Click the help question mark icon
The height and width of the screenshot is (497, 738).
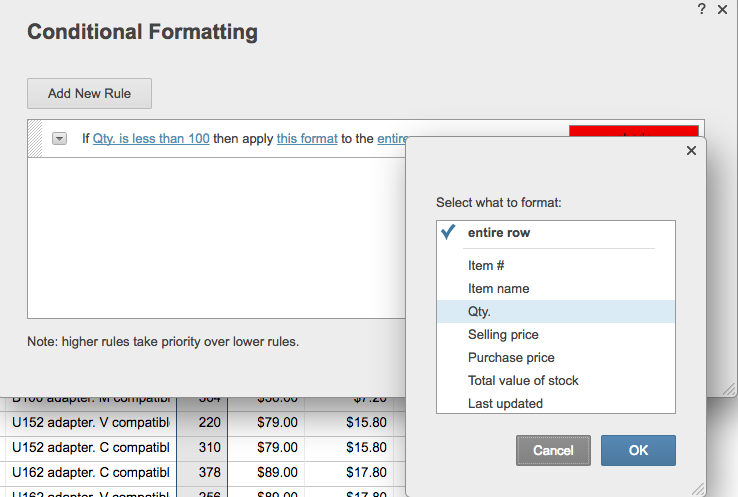(x=702, y=8)
